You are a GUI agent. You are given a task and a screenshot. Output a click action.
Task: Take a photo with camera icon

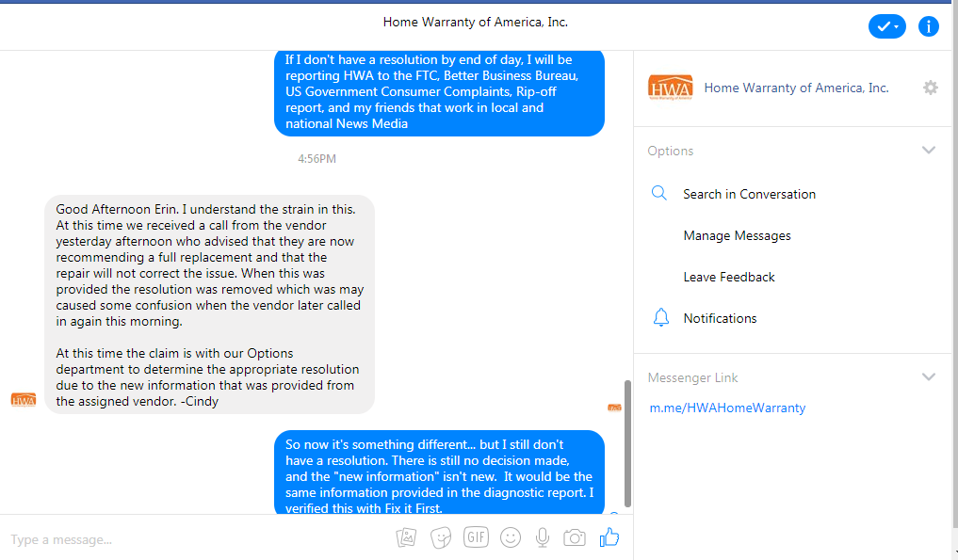tap(575, 537)
